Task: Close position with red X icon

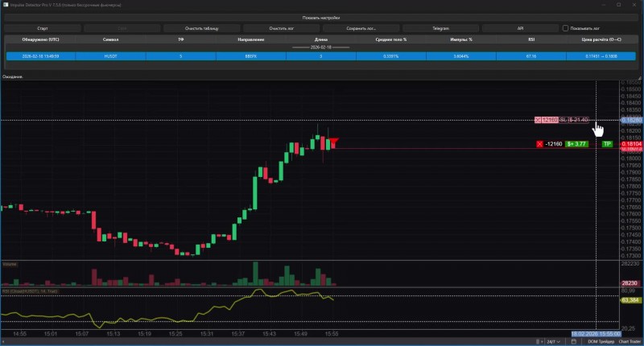Action: coord(539,144)
